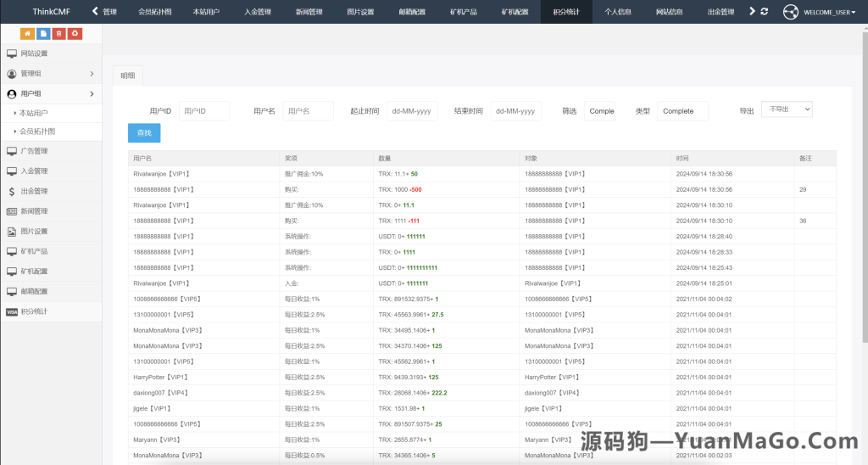Open sidebar 邮箱配置 with monitor icon
This screenshot has width=868, height=465.
tap(51, 291)
